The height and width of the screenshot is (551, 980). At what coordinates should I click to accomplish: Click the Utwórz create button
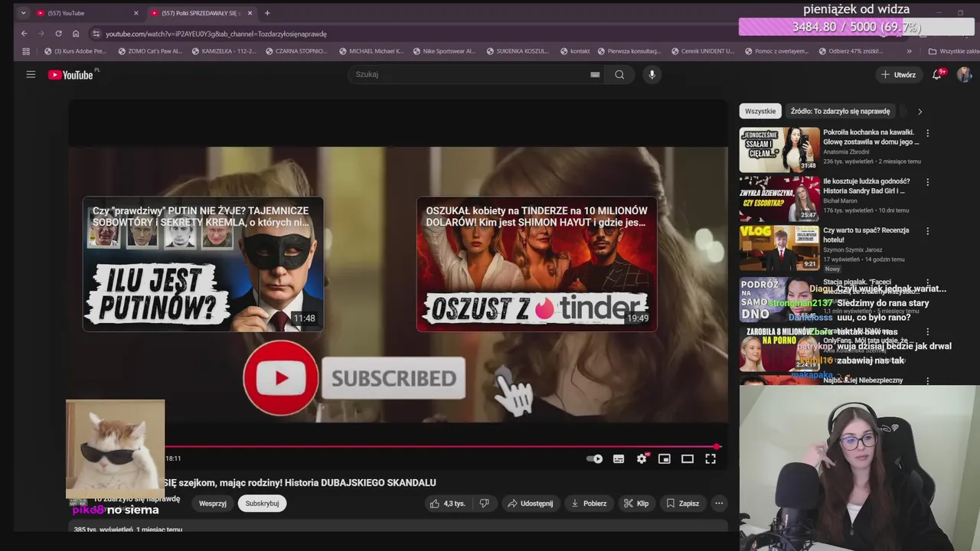[x=898, y=74]
